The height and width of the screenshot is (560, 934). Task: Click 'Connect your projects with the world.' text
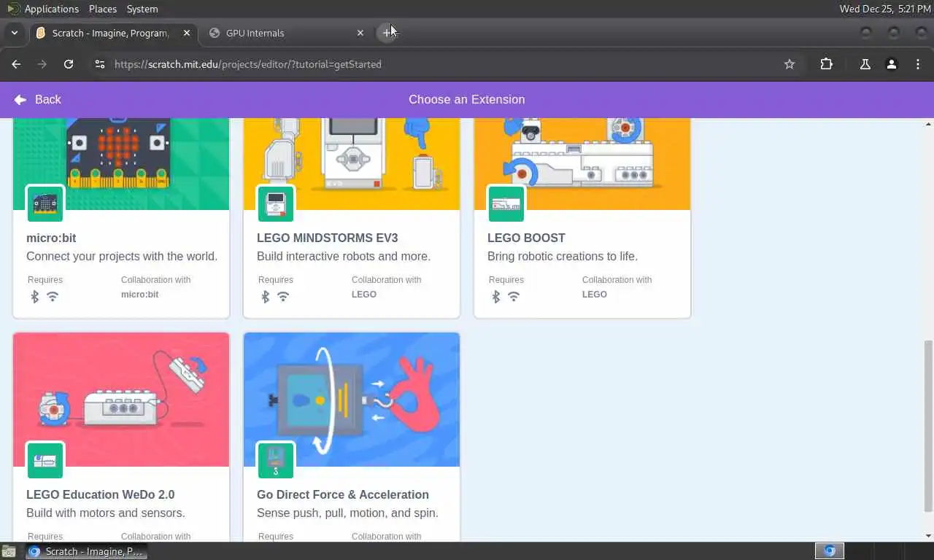pyautogui.click(x=122, y=257)
